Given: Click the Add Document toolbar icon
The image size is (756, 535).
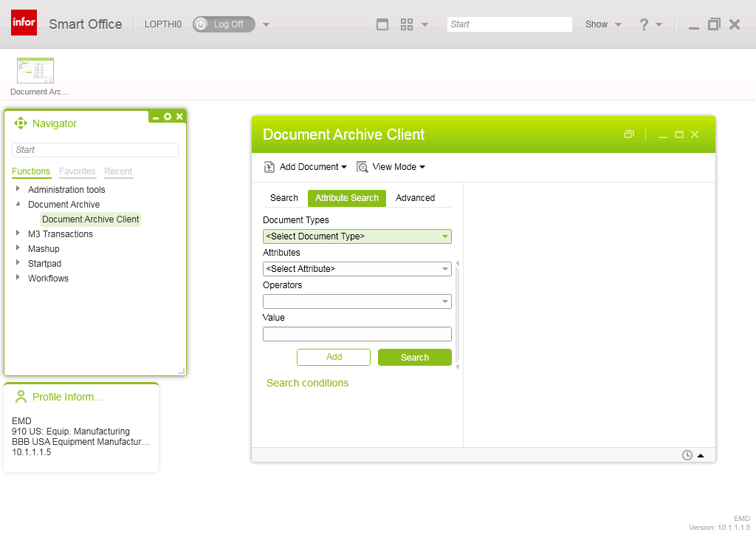Looking at the screenshot, I should (269, 167).
